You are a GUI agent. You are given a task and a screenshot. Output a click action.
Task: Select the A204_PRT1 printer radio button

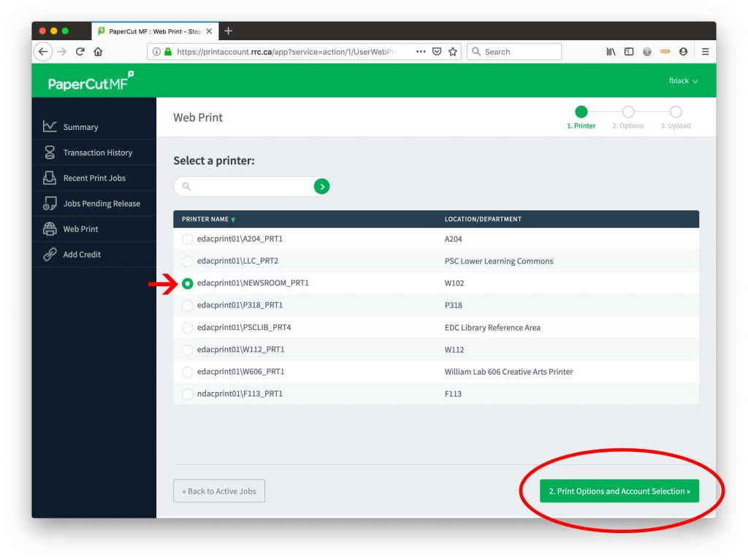[x=188, y=239]
